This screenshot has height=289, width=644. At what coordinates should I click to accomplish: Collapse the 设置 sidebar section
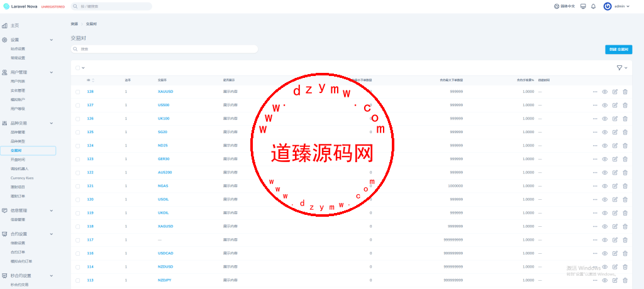tap(52, 40)
